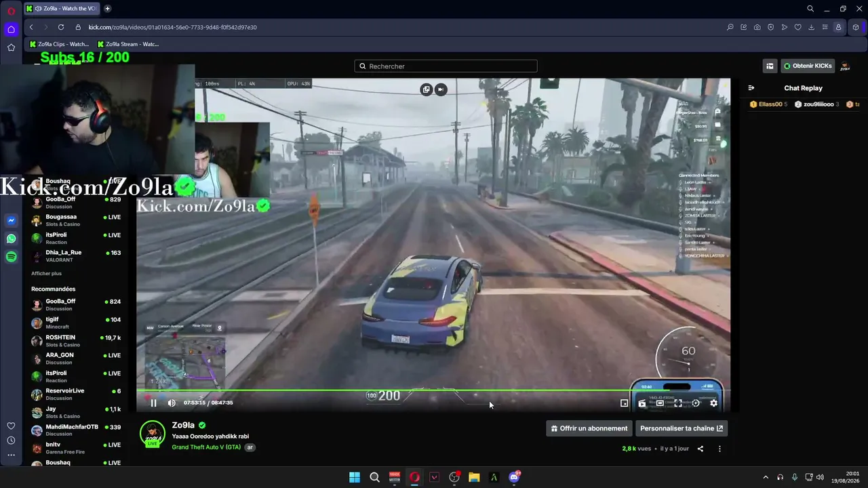This screenshot has height=488, width=868.
Task: Reload the current page
Action: (x=61, y=27)
